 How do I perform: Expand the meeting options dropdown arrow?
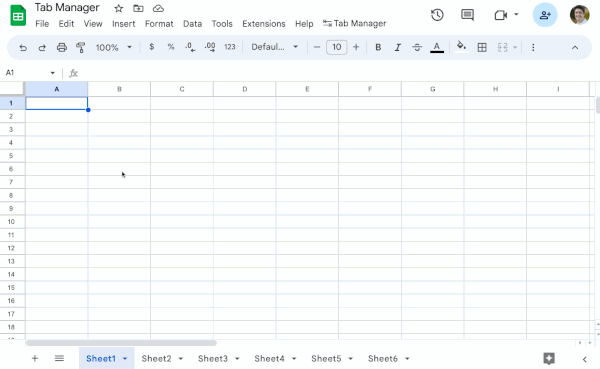click(516, 15)
